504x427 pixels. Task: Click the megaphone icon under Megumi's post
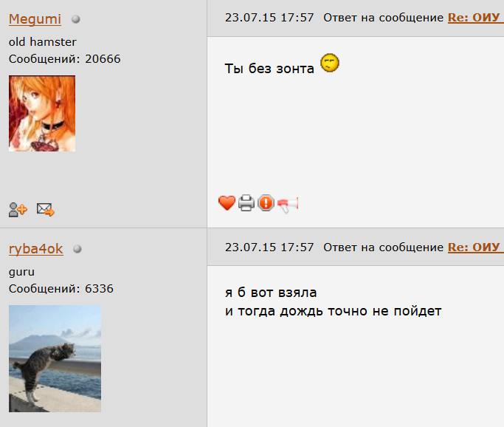pos(288,205)
